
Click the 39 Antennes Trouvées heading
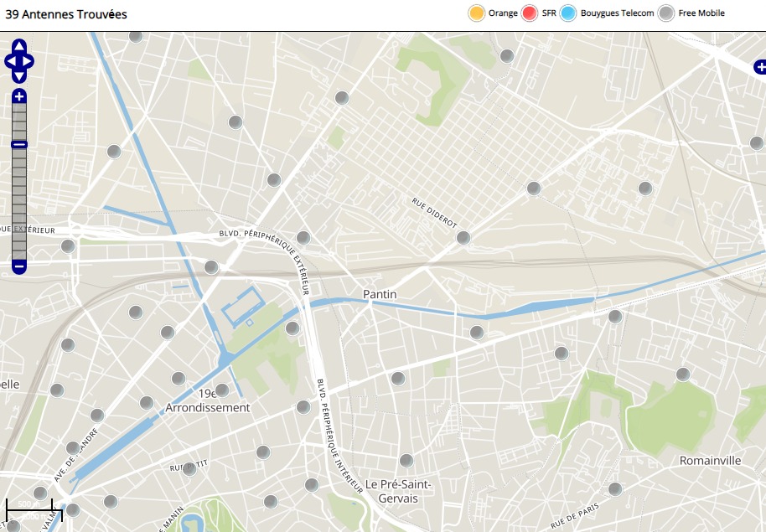66,13
